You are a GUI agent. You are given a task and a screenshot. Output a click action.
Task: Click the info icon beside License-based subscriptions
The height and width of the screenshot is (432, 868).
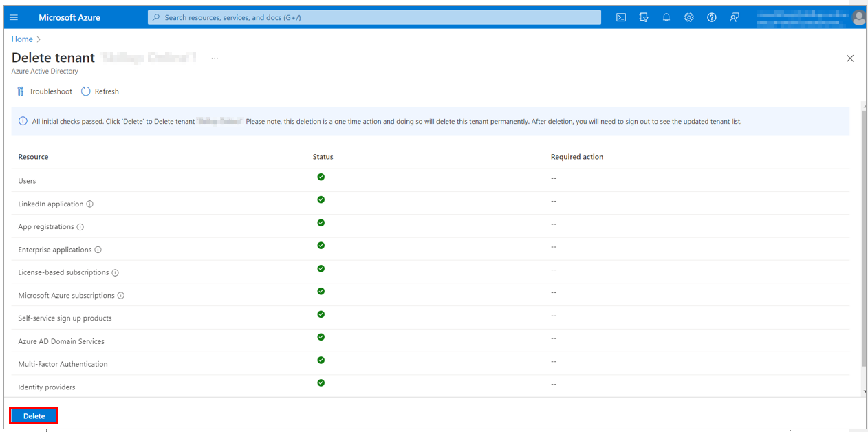(x=116, y=273)
